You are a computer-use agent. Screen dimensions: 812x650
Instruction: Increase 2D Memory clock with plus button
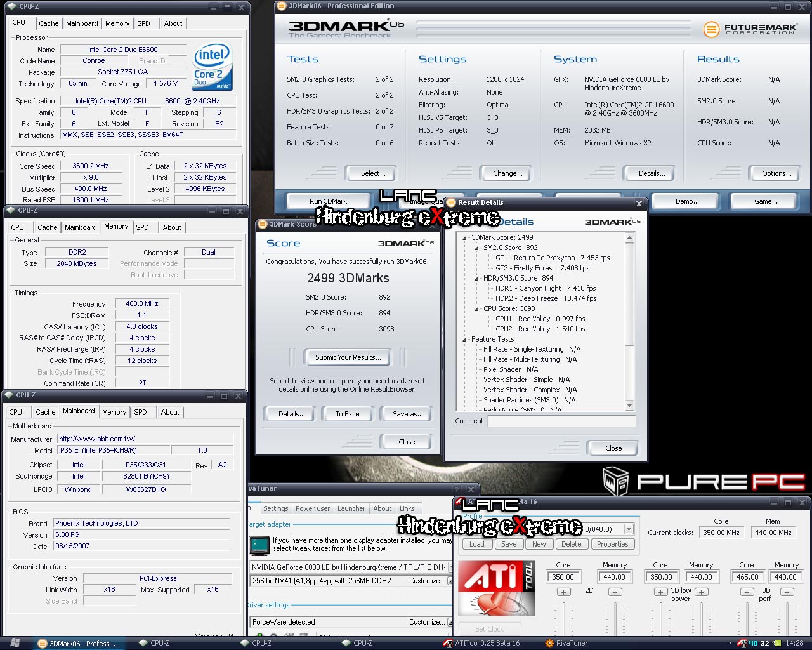(x=615, y=592)
